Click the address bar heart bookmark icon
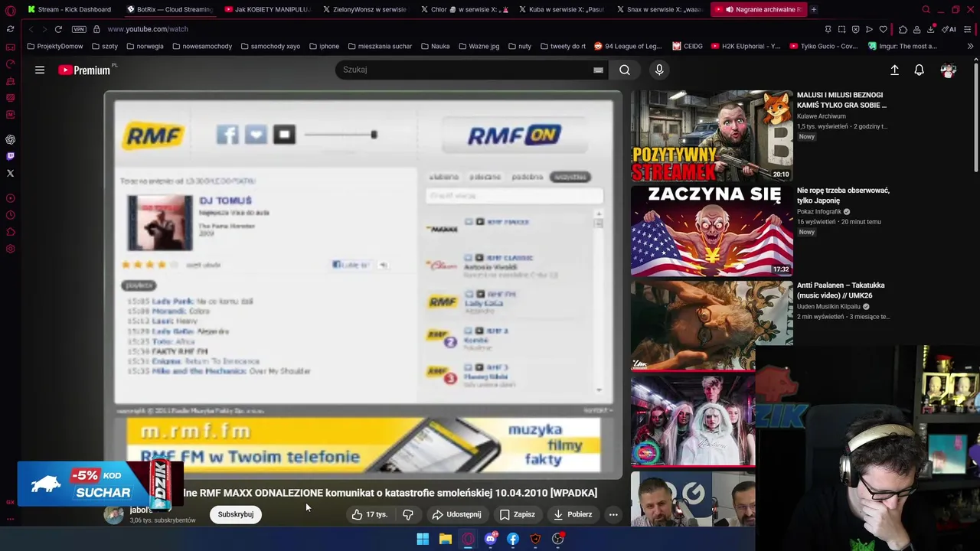Image resolution: width=980 pixels, height=551 pixels. pos(883,29)
